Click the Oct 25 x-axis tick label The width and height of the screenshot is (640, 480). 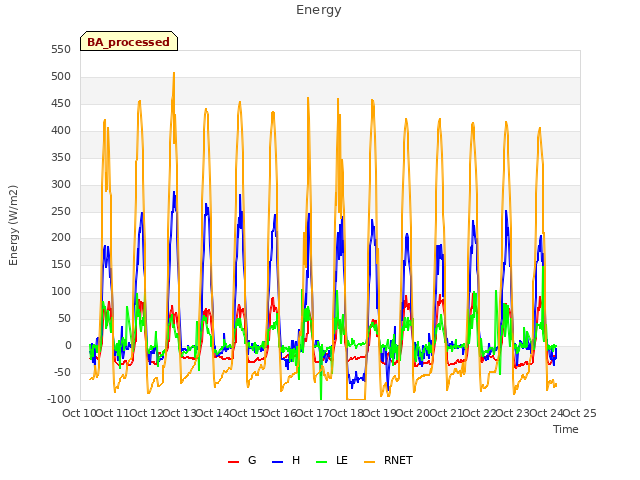580,413
